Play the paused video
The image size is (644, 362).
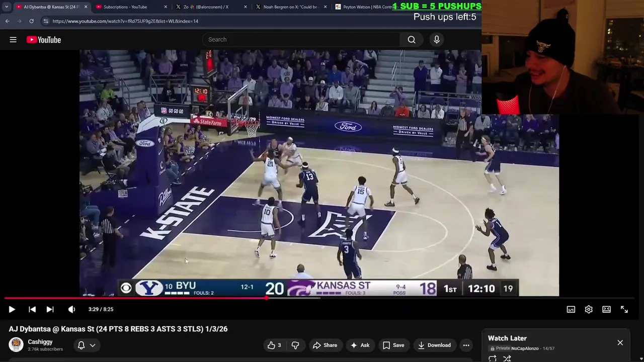point(12,309)
